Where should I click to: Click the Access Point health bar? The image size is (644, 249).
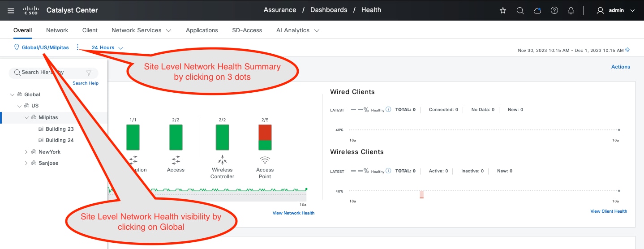pos(265,137)
